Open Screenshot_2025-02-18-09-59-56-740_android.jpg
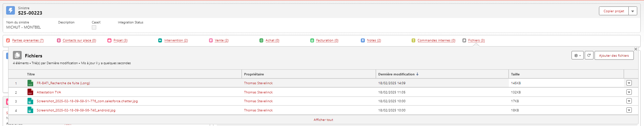The width and height of the screenshot is (644, 126). [x=76, y=110]
